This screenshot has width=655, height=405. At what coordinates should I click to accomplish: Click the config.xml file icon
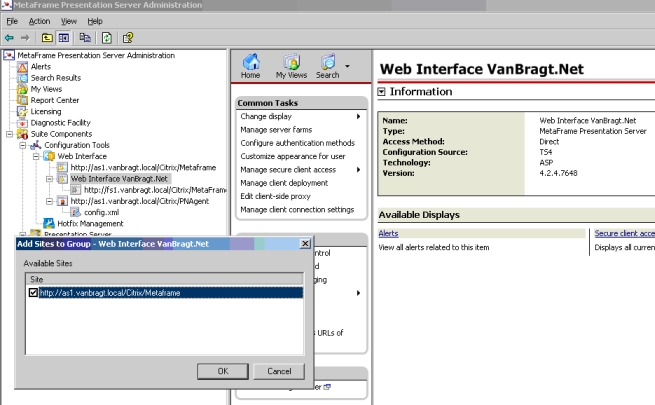click(x=76, y=212)
